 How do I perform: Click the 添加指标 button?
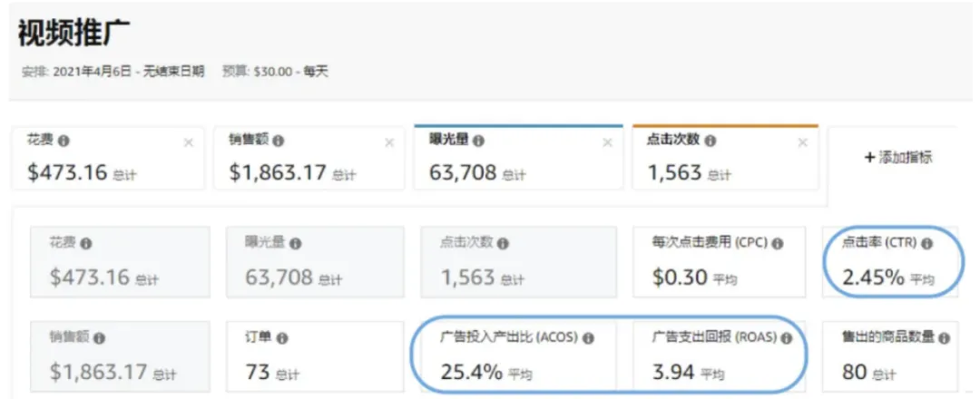898,158
